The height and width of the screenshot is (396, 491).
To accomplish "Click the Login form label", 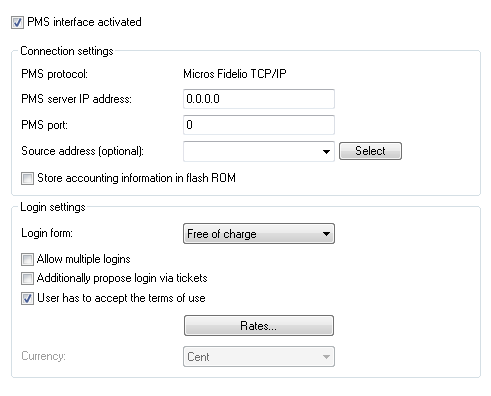I will (47, 233).
